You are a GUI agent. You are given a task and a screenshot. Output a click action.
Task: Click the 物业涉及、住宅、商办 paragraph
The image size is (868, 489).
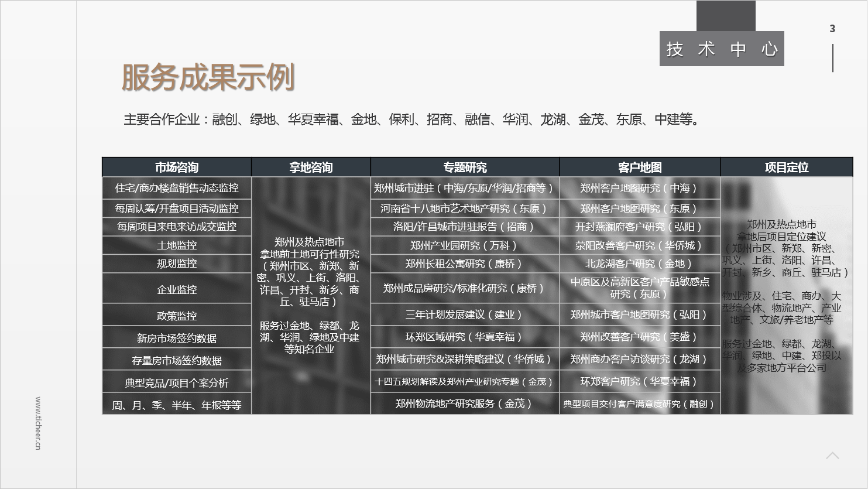pos(782,307)
